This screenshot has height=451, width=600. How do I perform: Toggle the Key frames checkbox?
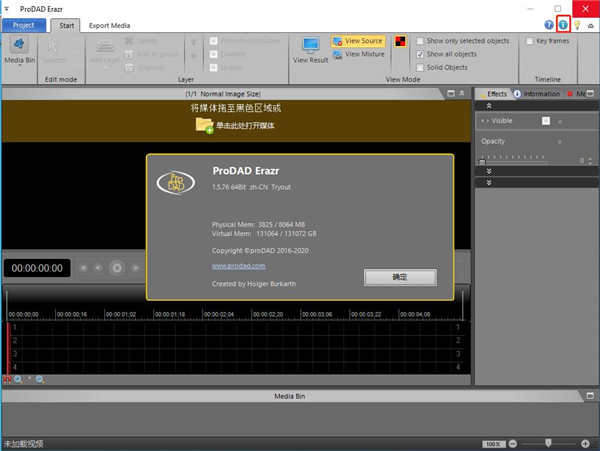[529, 41]
